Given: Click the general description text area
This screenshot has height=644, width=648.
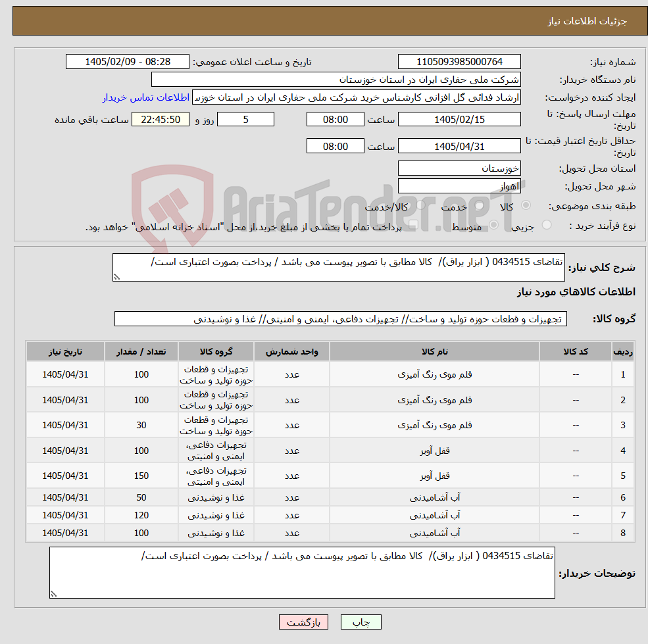Looking at the screenshot, I should pyautogui.click(x=338, y=268).
